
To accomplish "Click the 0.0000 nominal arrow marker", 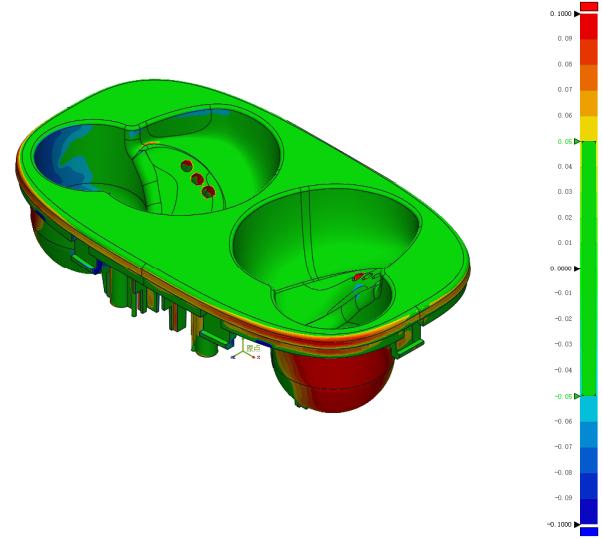I will click(x=576, y=268).
